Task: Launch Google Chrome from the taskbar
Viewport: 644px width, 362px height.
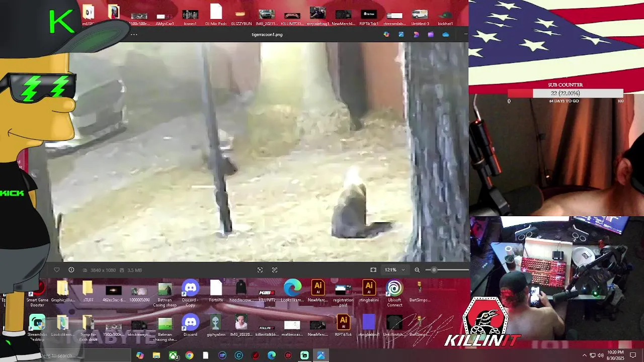Action: click(x=189, y=355)
